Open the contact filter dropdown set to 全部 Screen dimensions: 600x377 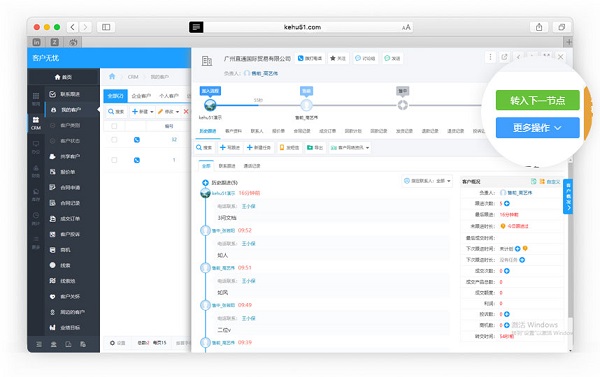tap(427, 181)
